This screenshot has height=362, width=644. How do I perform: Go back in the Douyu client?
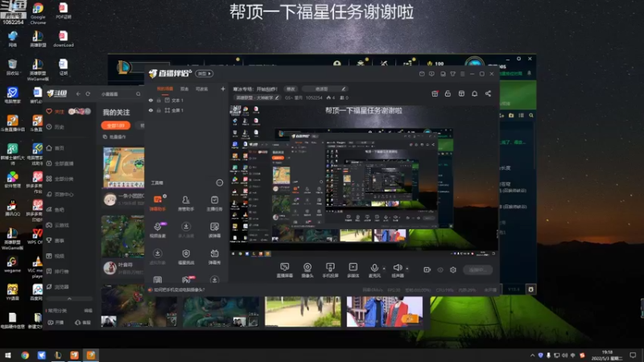click(78, 94)
